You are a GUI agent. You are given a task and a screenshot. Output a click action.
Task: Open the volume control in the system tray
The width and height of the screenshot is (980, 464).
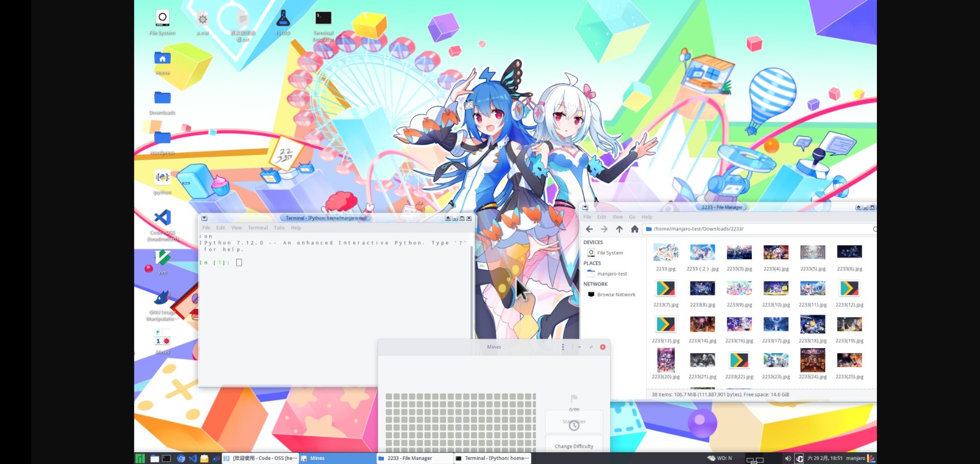[788, 458]
